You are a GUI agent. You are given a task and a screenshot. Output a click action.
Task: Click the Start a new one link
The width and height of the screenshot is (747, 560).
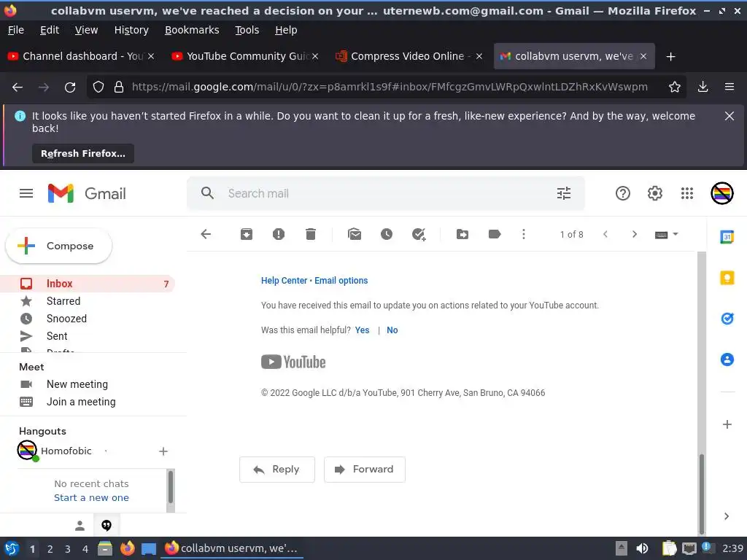click(x=91, y=497)
